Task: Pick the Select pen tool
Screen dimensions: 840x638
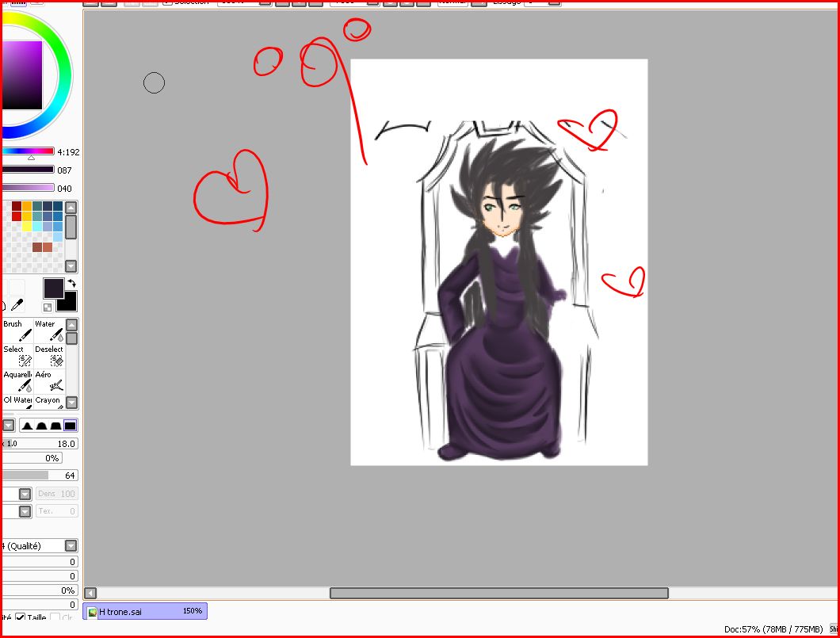Action: click(x=17, y=356)
